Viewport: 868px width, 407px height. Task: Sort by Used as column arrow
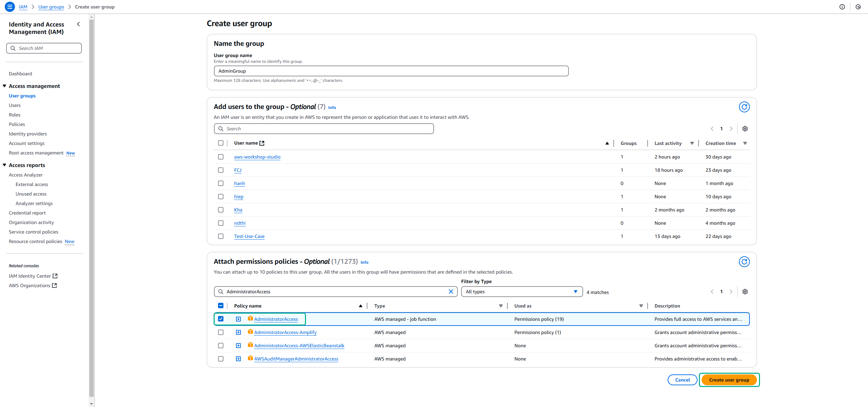641,306
